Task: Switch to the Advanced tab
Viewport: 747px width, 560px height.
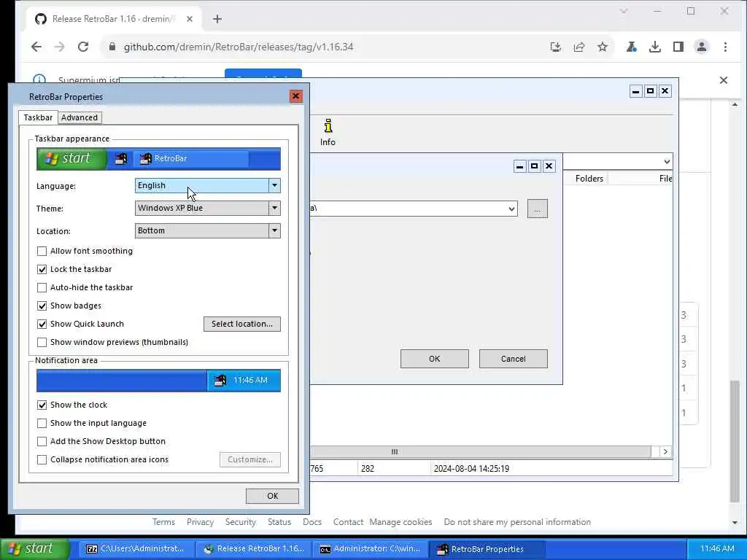Action: tap(80, 117)
